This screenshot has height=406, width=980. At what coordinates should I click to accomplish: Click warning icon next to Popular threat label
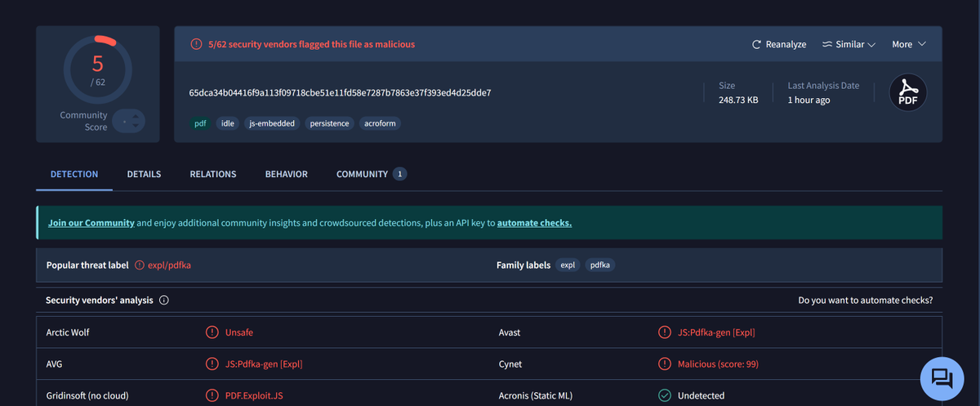(140, 265)
